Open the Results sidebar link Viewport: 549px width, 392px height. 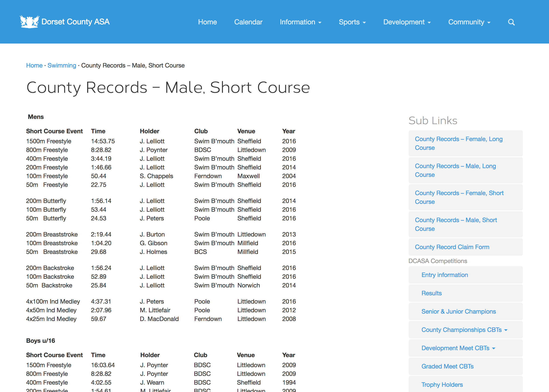point(466,293)
